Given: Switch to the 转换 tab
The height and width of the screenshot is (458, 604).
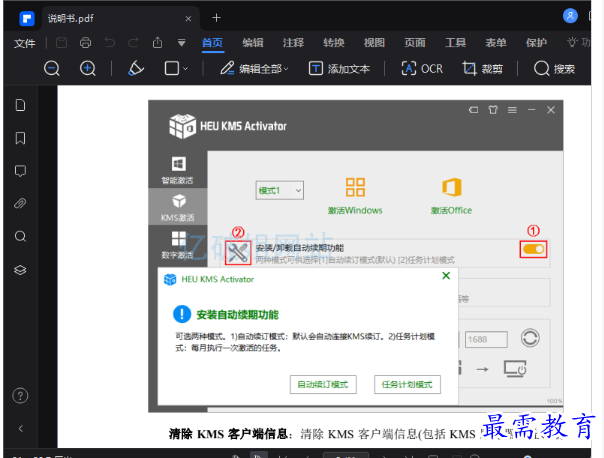Looking at the screenshot, I should (334, 42).
